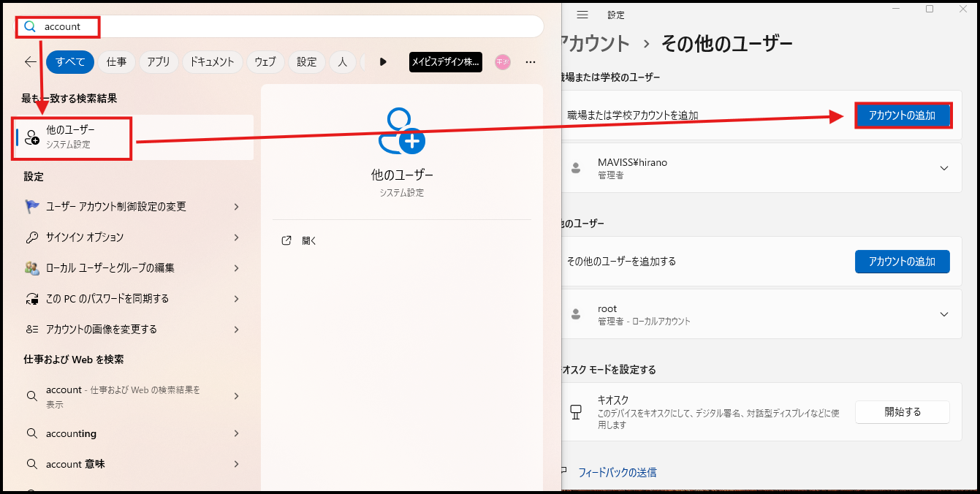Image resolution: width=980 pixels, height=494 pixels.
Task: Click the flag icon for ユーザー アカウント制御設定の変更
Action: click(31, 206)
